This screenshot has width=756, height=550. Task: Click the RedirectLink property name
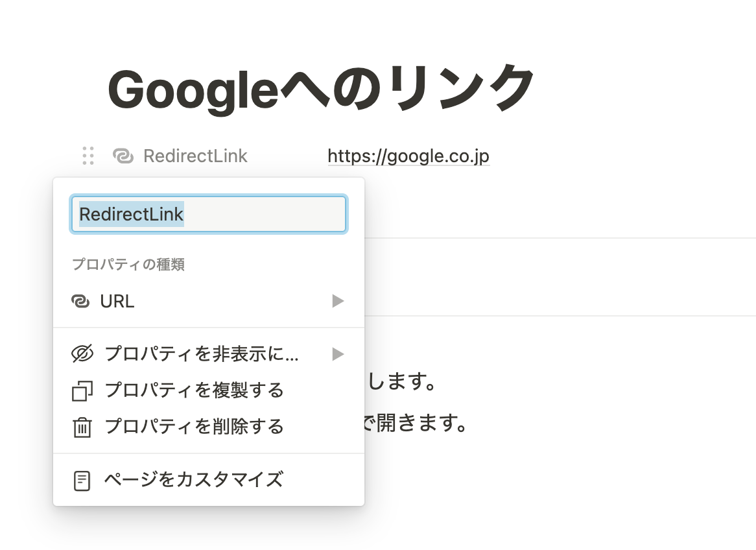point(195,156)
